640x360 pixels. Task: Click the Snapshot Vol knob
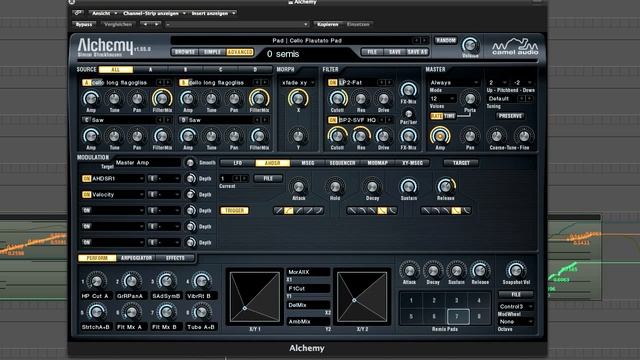(x=516, y=270)
